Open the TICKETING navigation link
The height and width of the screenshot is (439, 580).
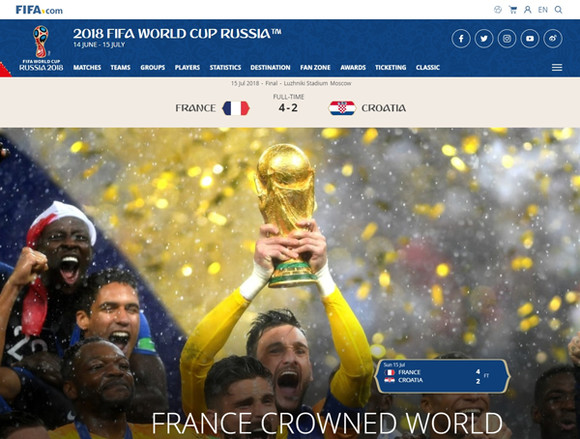390,67
